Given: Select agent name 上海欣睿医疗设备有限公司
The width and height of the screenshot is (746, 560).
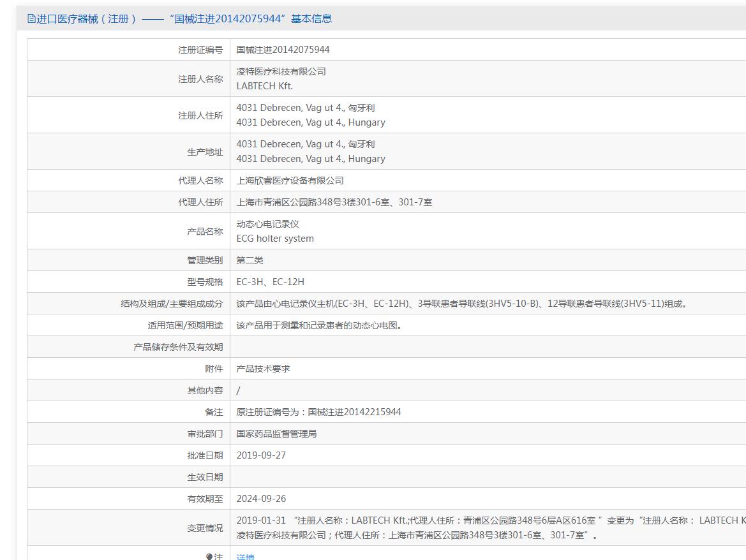Looking at the screenshot, I should 290,181.
